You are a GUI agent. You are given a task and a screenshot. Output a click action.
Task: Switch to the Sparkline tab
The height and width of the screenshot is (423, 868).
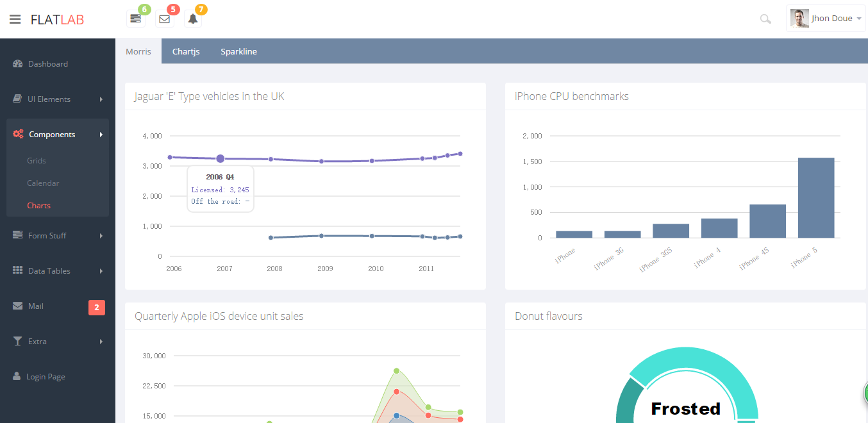(x=238, y=51)
